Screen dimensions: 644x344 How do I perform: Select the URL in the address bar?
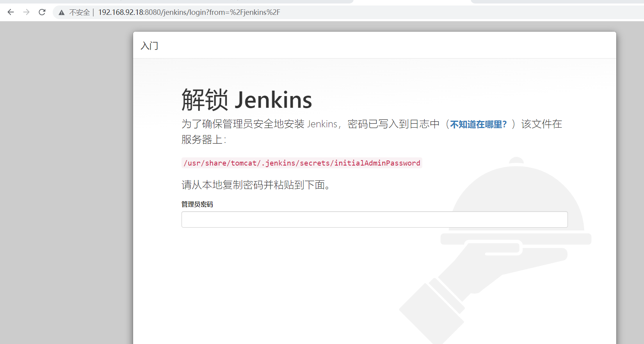tap(189, 12)
